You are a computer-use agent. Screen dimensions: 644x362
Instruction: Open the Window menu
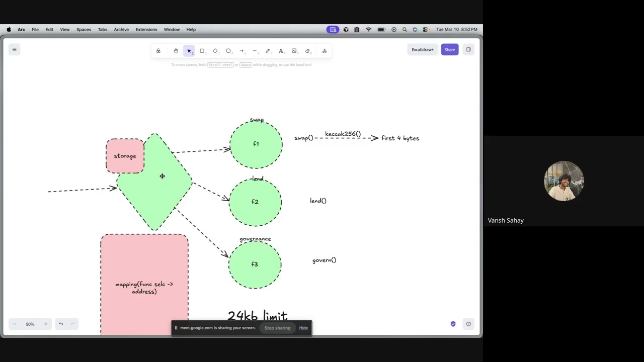[x=172, y=30]
